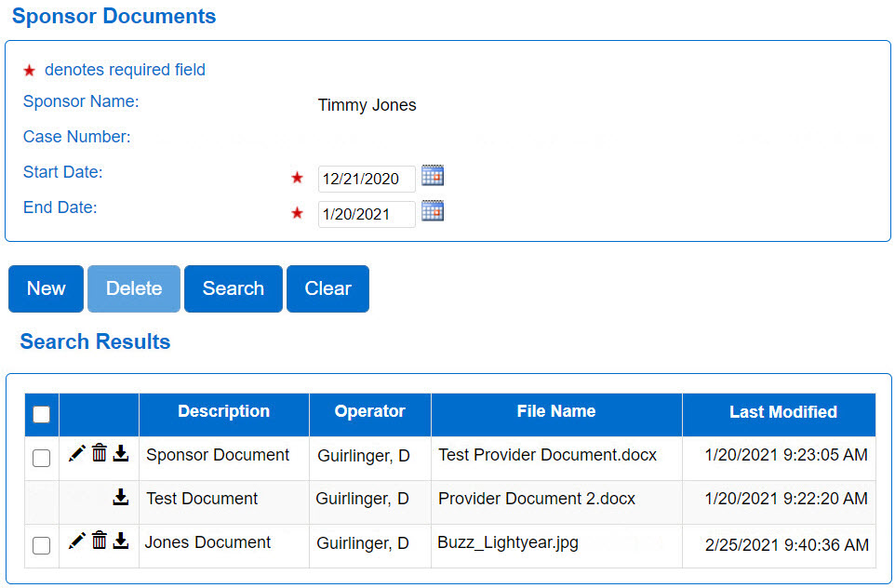Click the Search button
Viewport: 895px width, 588px height.
(x=234, y=288)
